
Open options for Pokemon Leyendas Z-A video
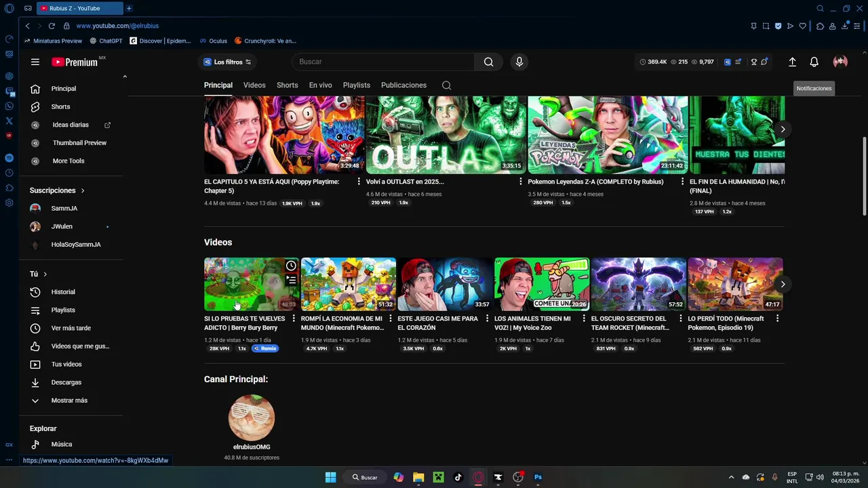(682, 182)
